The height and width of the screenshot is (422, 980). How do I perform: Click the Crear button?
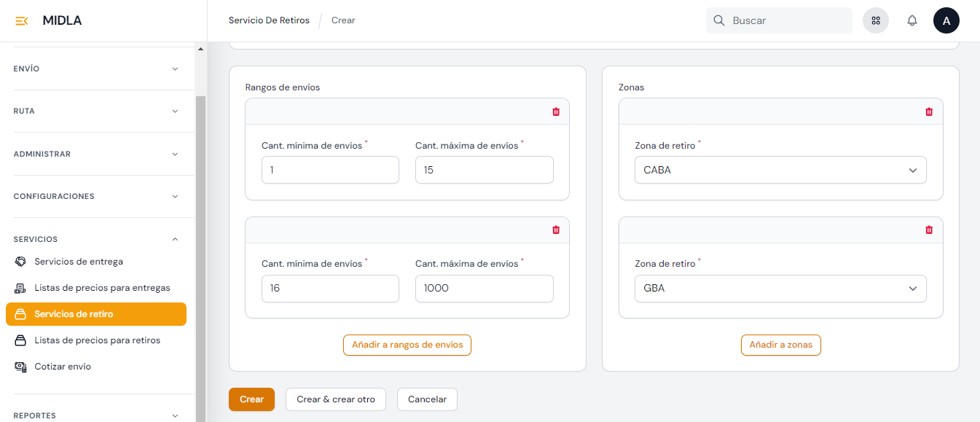click(x=251, y=399)
